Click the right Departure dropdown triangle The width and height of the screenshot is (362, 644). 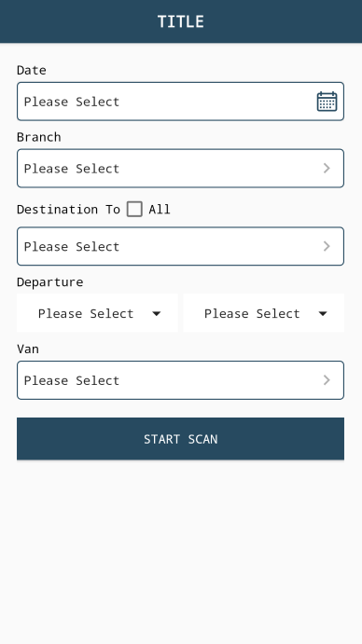(323, 314)
